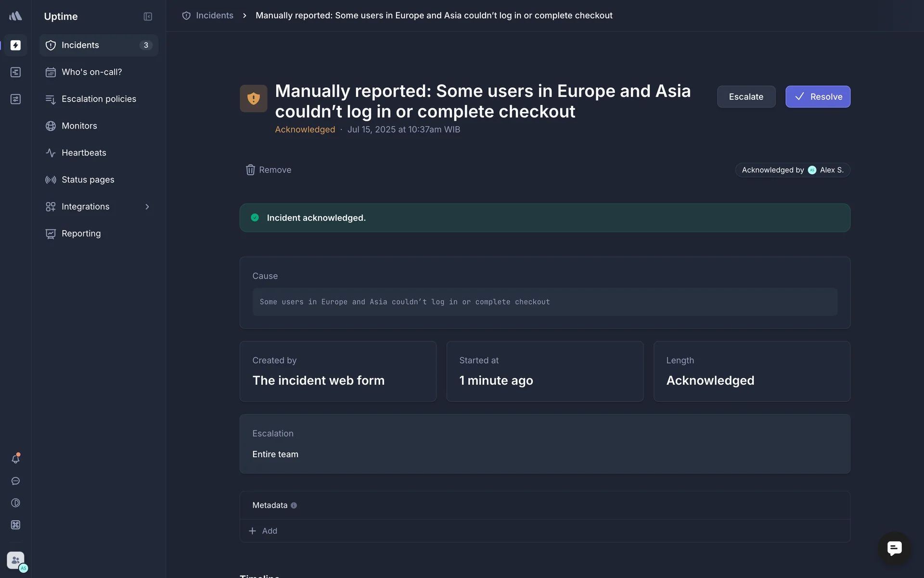Go to Escalation policies
This screenshot has width=924, height=578.
click(x=99, y=99)
